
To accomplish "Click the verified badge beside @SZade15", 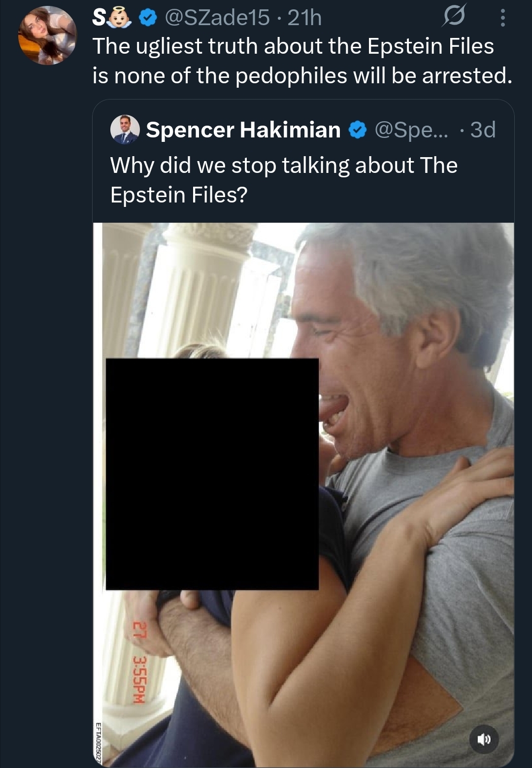I will click(147, 18).
